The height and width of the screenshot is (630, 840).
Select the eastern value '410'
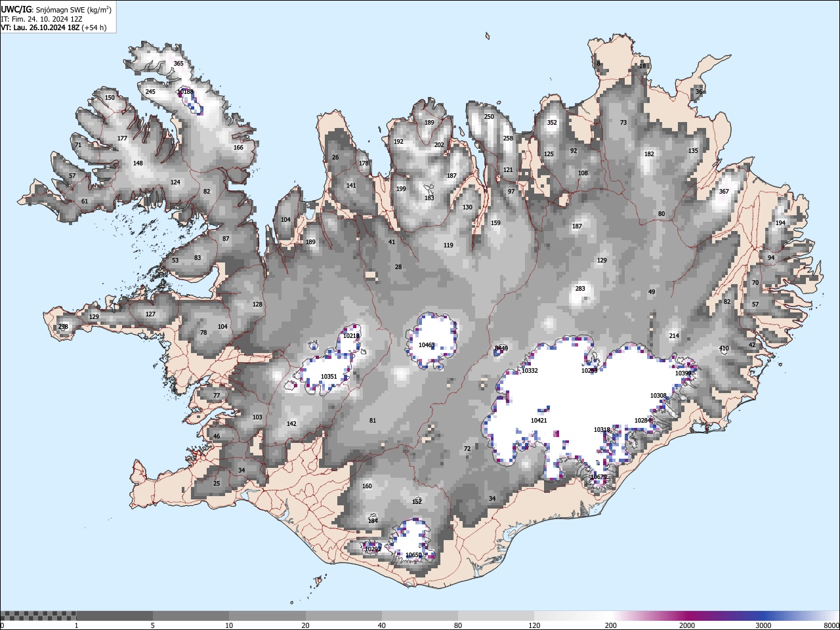click(724, 348)
